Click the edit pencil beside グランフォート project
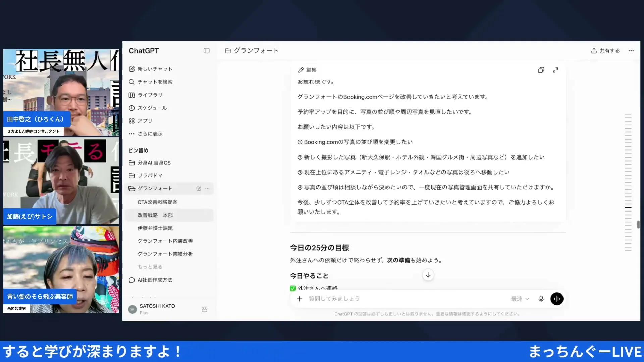644x362 pixels. [x=199, y=189]
